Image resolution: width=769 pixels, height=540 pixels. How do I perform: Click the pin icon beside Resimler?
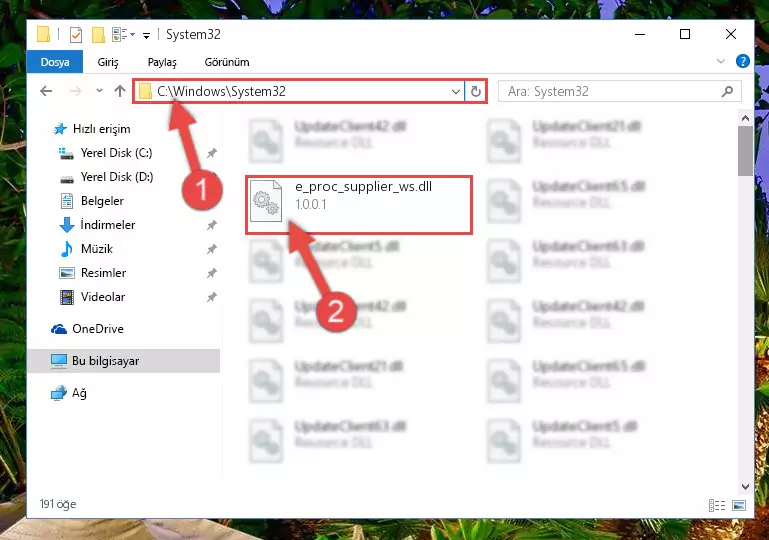click(x=211, y=273)
